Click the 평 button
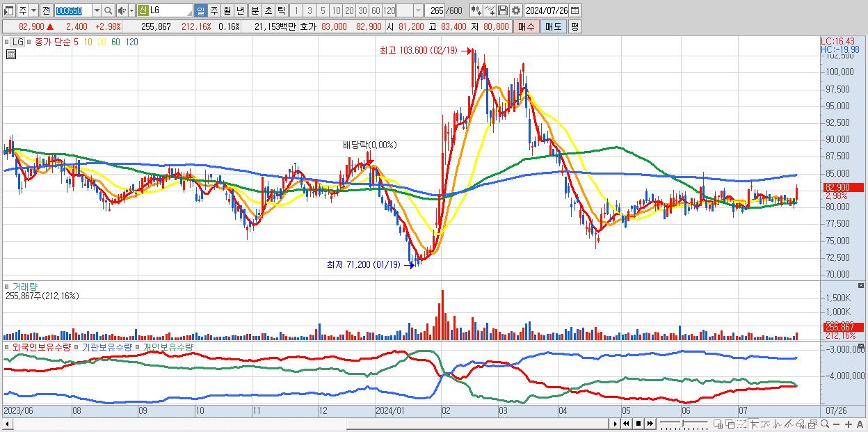 point(574,26)
